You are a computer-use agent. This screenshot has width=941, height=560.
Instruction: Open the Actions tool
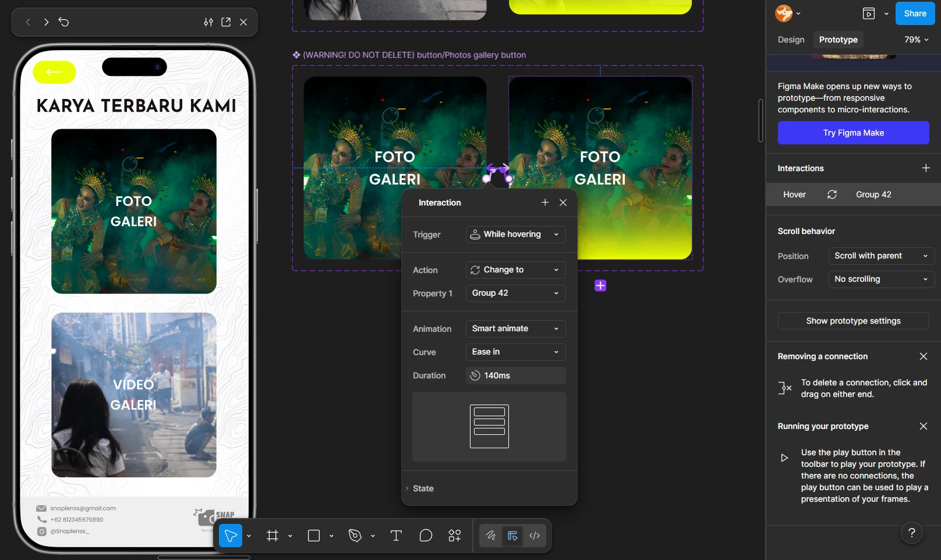click(455, 536)
